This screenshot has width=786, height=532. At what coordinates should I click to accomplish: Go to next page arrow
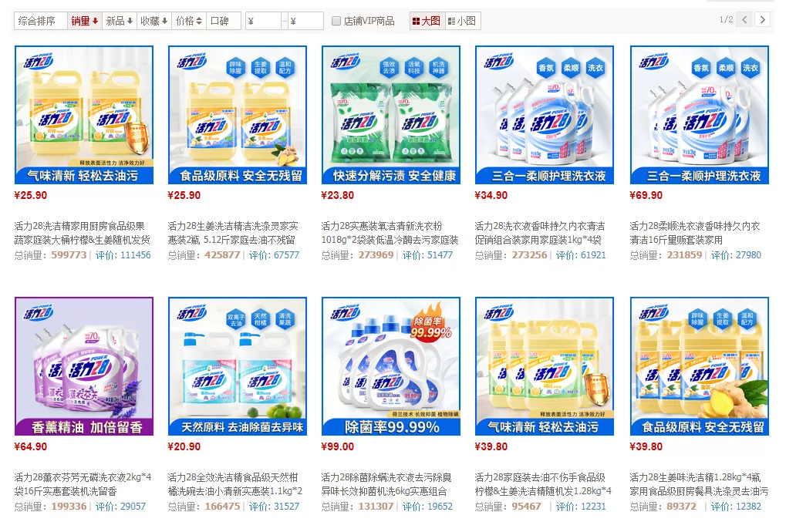coord(762,20)
